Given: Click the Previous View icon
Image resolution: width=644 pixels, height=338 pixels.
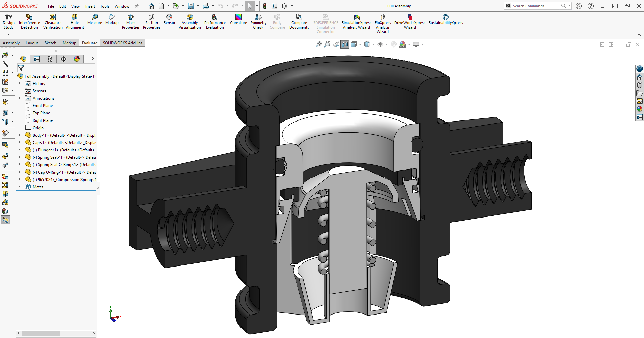Looking at the screenshot, I should coord(336,44).
